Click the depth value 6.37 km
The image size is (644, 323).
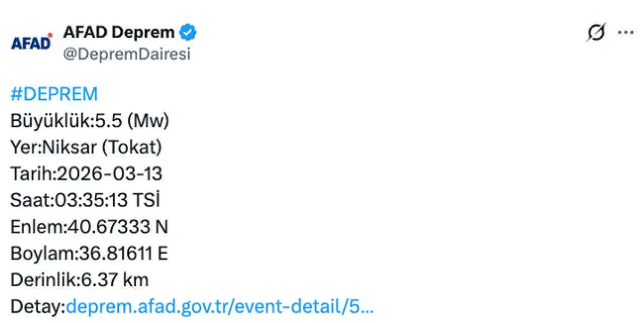coord(115,280)
